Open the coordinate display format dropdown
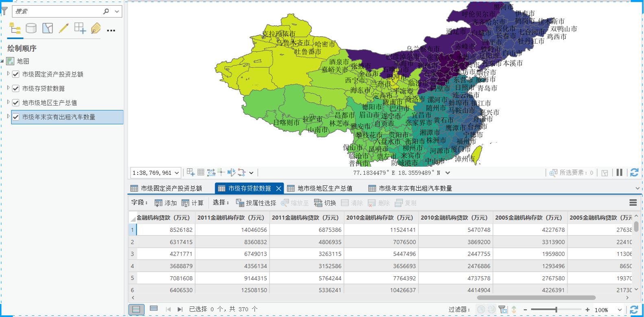This screenshot has width=644, height=317. coord(448,173)
